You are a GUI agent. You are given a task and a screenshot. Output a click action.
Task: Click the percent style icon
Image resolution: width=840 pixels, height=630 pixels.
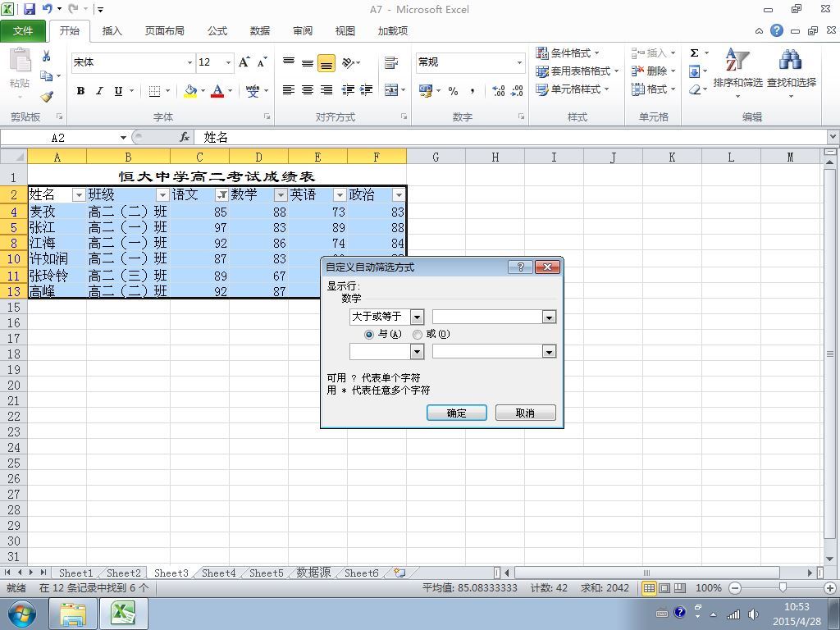(453, 90)
